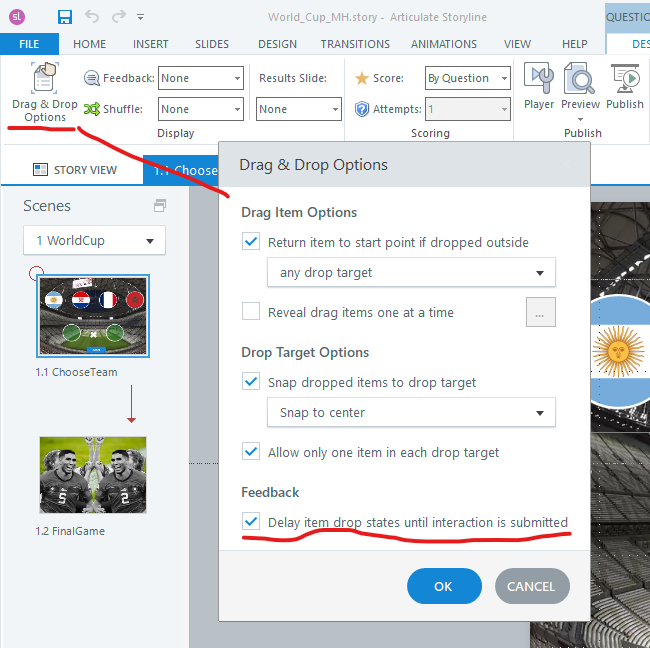Image resolution: width=650 pixels, height=648 pixels.
Task: Uncheck Return item to start point option
Action: [251, 242]
